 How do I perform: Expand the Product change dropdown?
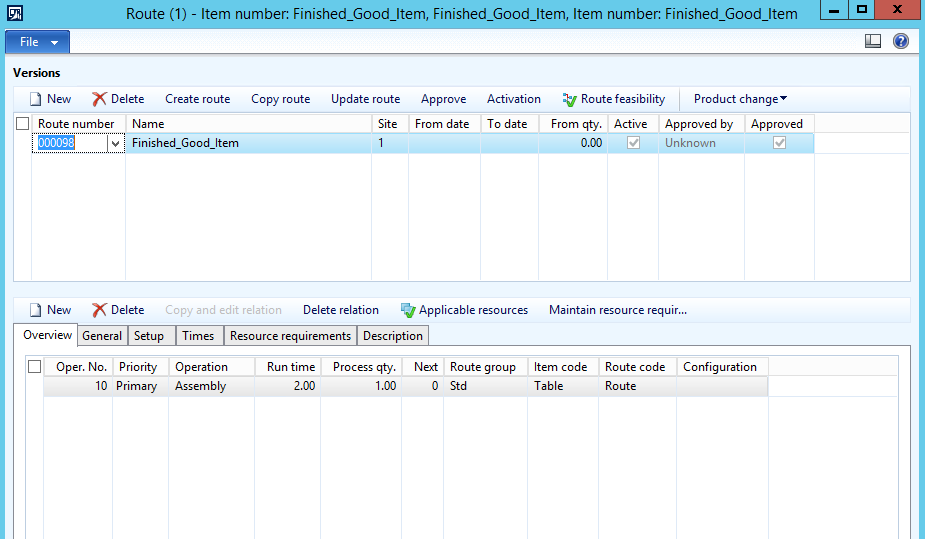(x=740, y=99)
